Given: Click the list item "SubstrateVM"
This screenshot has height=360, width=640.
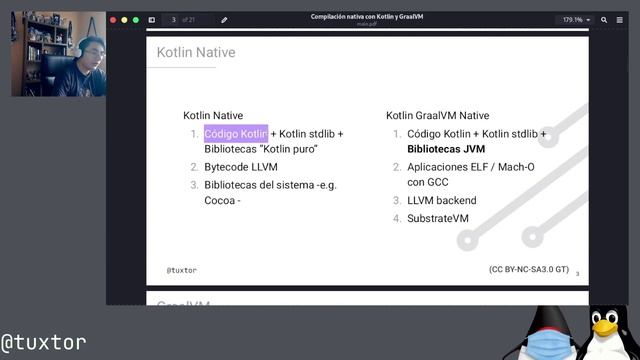Looking at the screenshot, I should (x=438, y=218).
